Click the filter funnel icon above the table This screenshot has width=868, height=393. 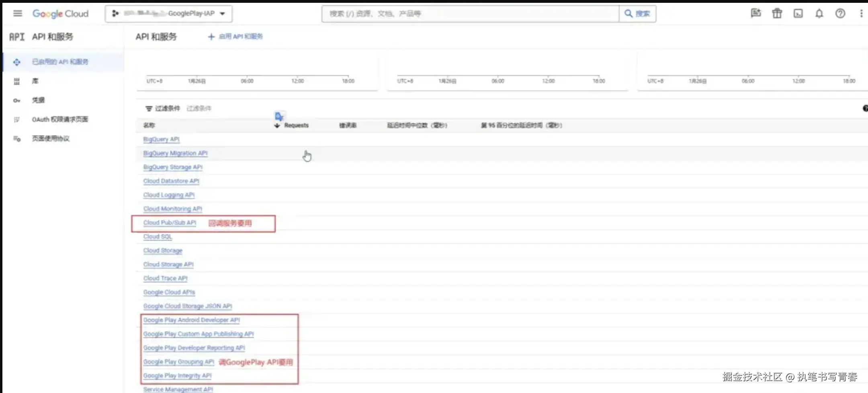click(x=149, y=108)
